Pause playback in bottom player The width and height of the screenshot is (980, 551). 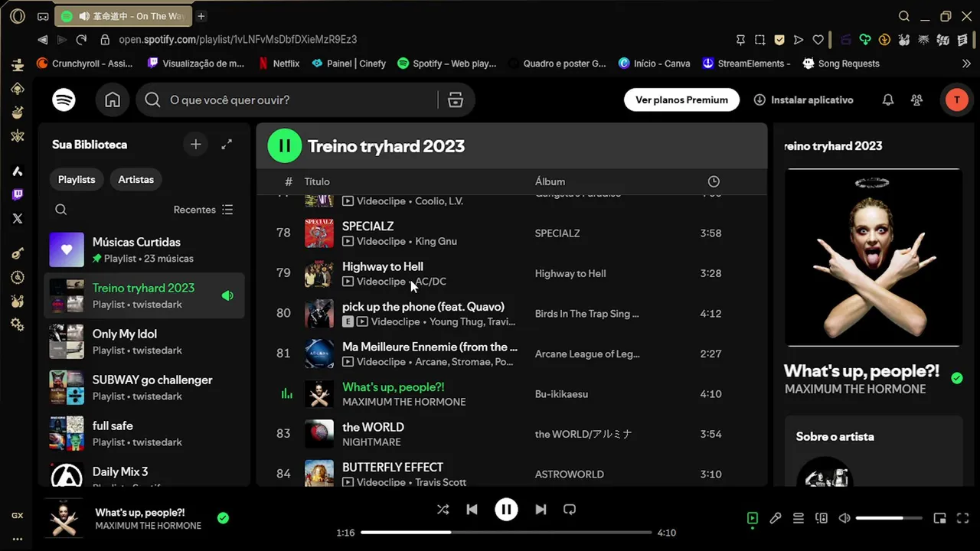[x=506, y=510]
